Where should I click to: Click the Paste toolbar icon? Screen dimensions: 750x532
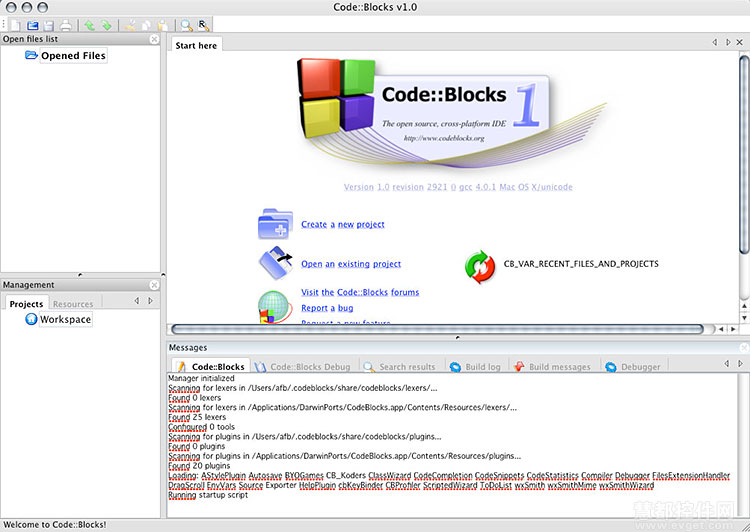click(x=163, y=25)
